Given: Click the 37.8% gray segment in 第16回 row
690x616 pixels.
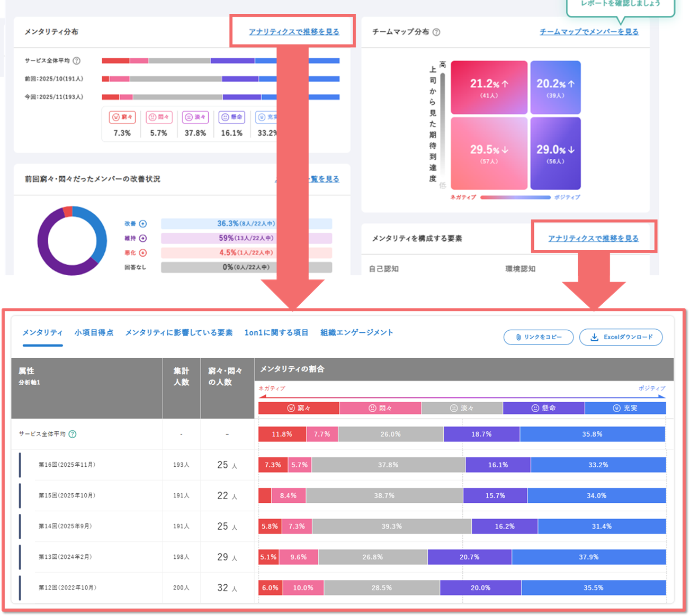Looking at the screenshot, I should pos(388,465).
